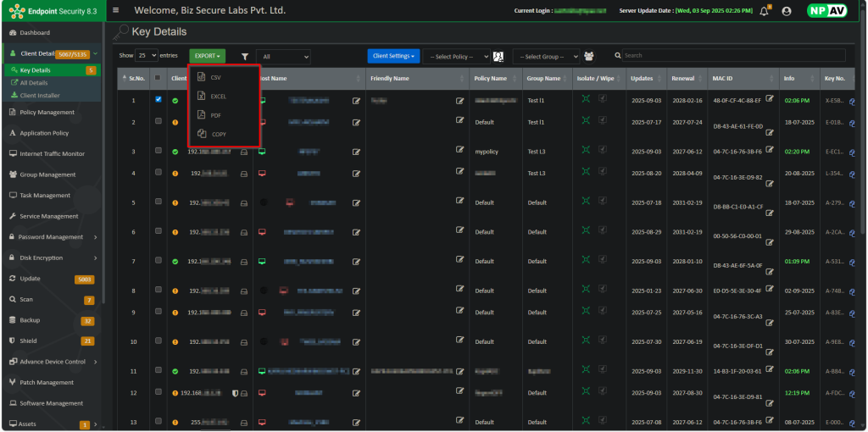Choose EXCEL from the Export menu
The image size is (868, 432).
[x=218, y=97]
